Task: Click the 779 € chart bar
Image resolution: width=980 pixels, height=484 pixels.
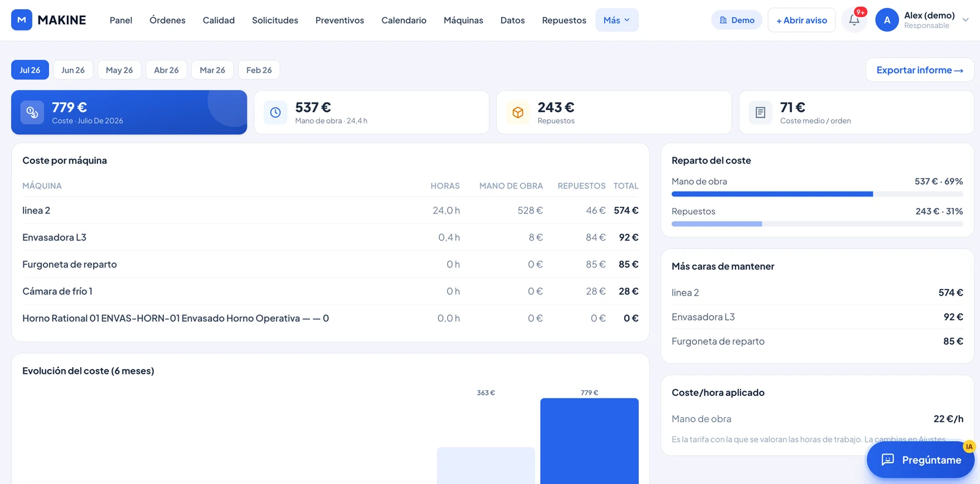Action: pyautogui.click(x=589, y=441)
